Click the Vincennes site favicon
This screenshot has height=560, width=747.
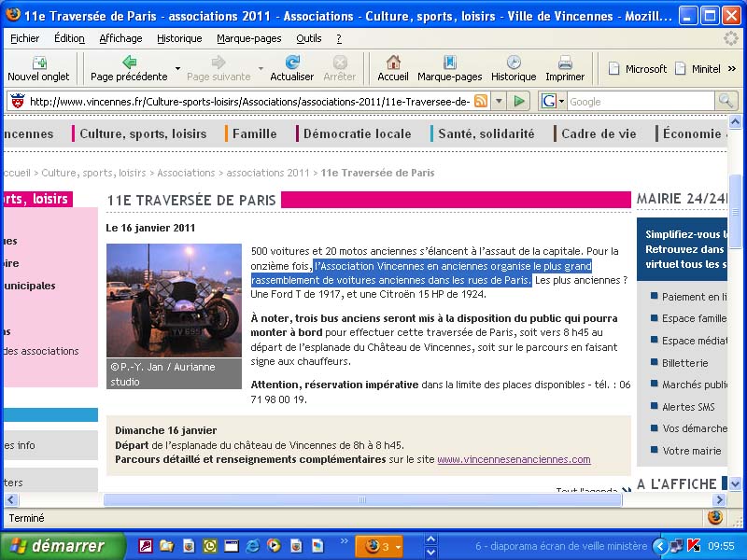pos(18,101)
